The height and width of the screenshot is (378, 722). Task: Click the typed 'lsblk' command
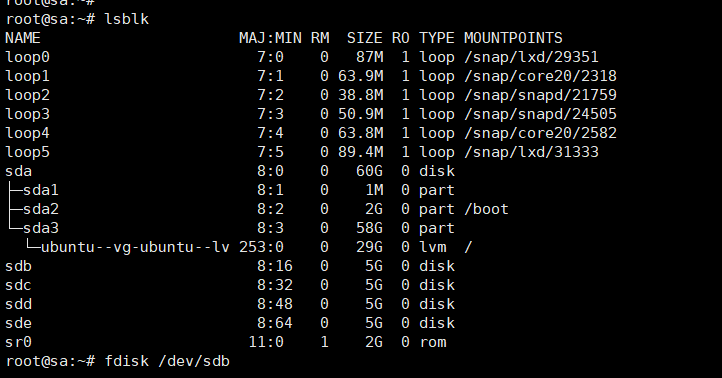127,19
